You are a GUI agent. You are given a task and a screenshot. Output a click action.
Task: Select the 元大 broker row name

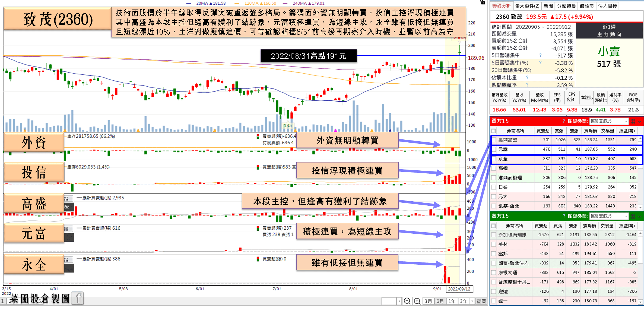503,196
